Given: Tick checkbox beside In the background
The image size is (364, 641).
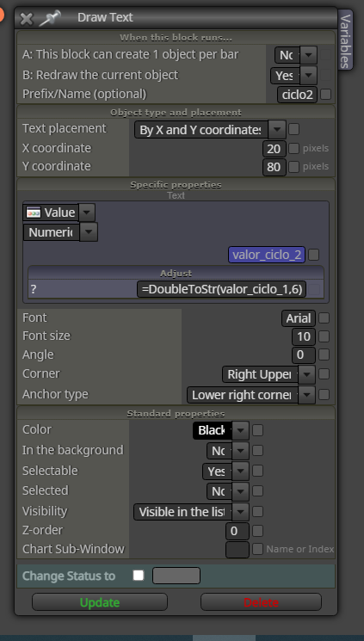Looking at the screenshot, I should tap(257, 451).
